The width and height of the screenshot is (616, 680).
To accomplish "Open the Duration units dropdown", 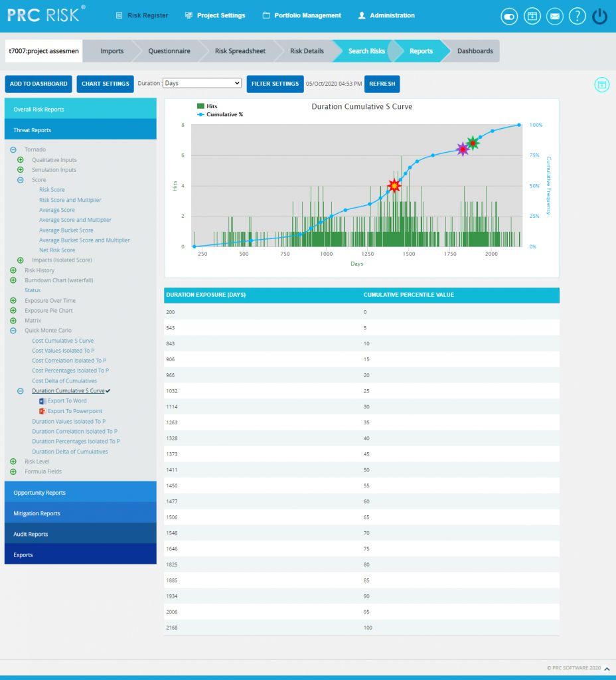I will pyautogui.click(x=202, y=83).
